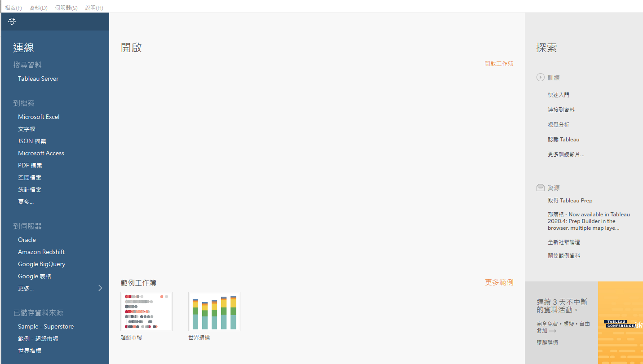
Task: Click 取得 Tableau Prep resource link
Action: point(570,201)
